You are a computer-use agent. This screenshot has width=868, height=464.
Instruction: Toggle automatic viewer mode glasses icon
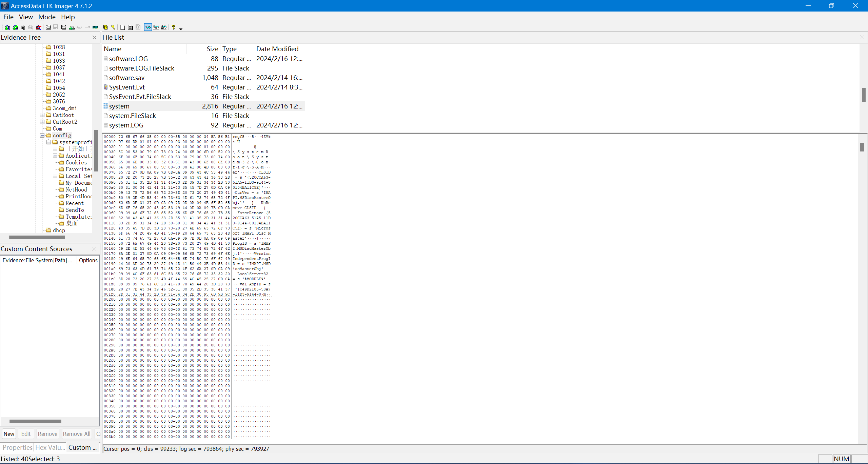click(x=148, y=27)
